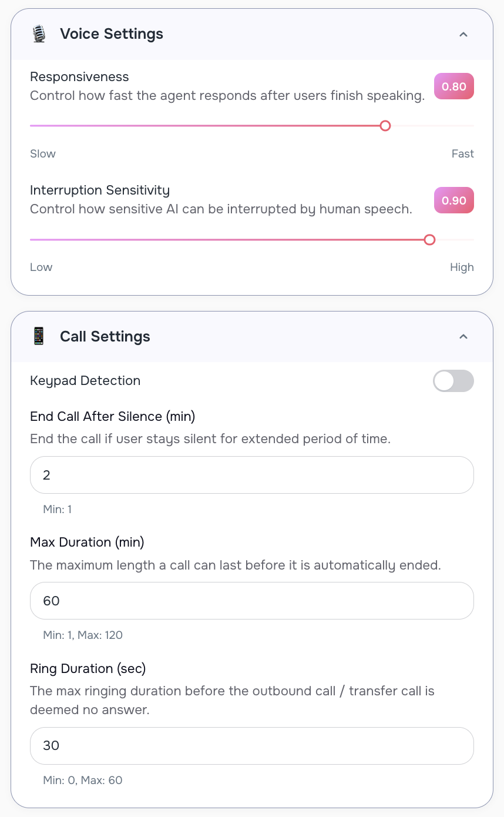Click the Slow label under Responsiveness

coord(42,153)
